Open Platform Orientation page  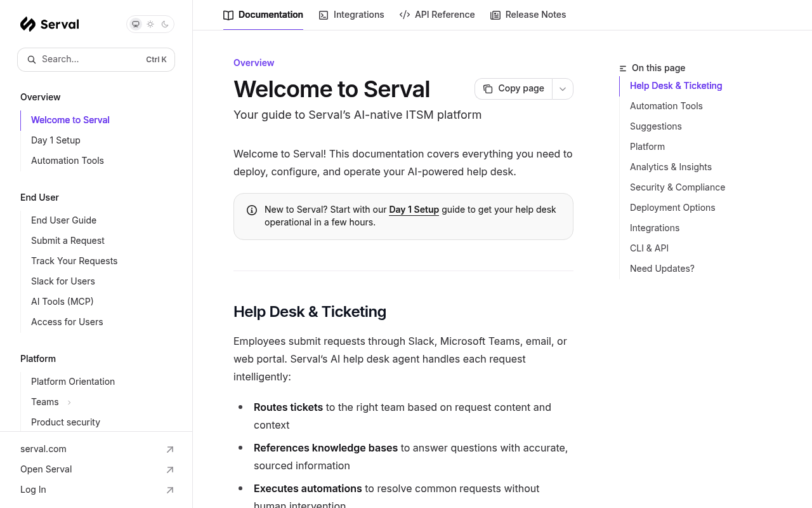coord(73,382)
